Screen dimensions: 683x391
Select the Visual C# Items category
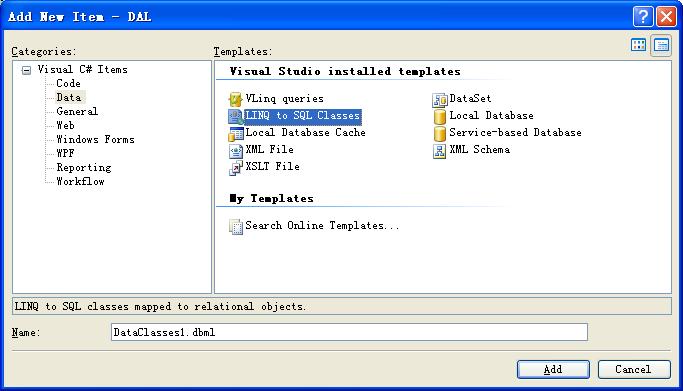click(x=82, y=69)
